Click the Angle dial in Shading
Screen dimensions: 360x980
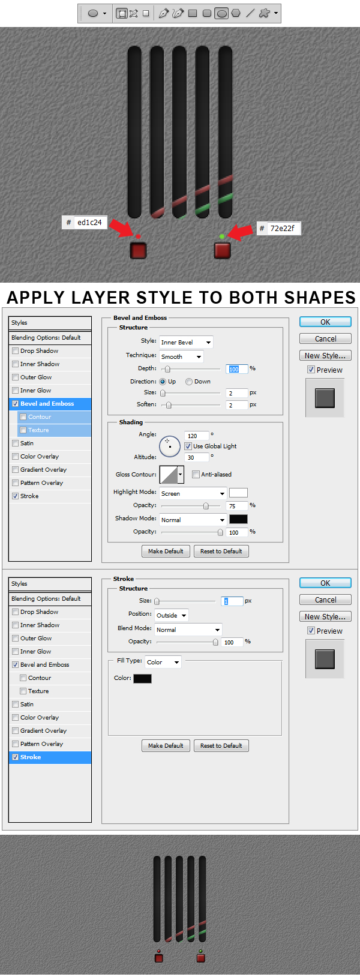tap(170, 446)
